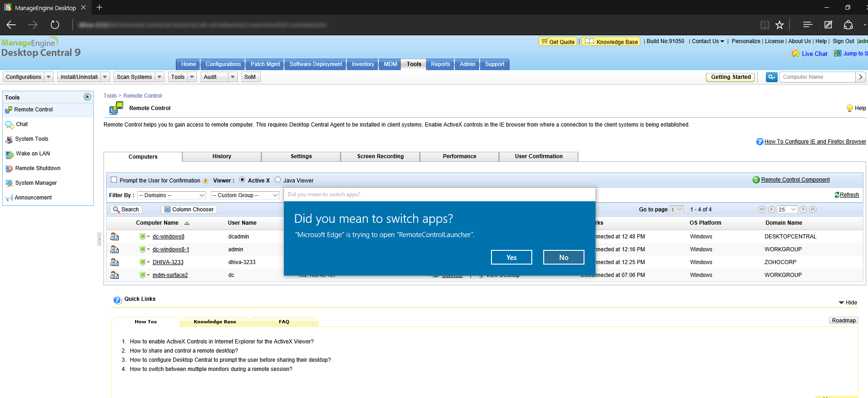The width and height of the screenshot is (868, 398).
Task: Sort by the Computer Name column header
Action: point(157,223)
